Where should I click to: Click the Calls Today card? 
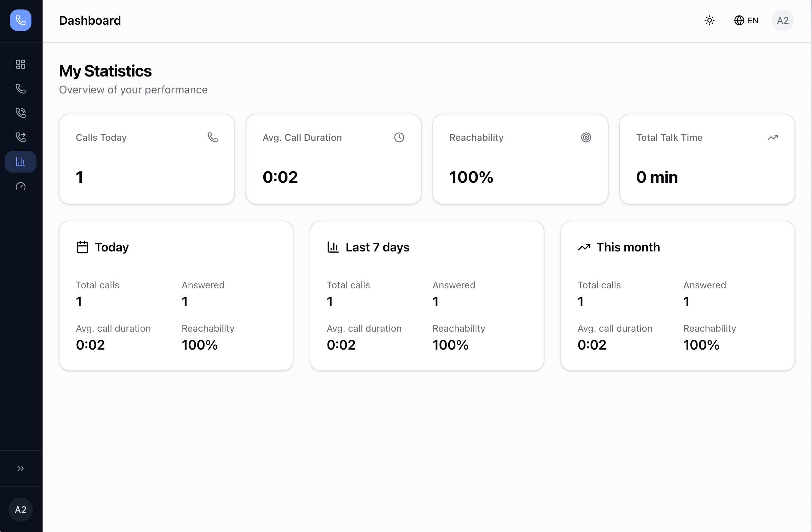147,159
